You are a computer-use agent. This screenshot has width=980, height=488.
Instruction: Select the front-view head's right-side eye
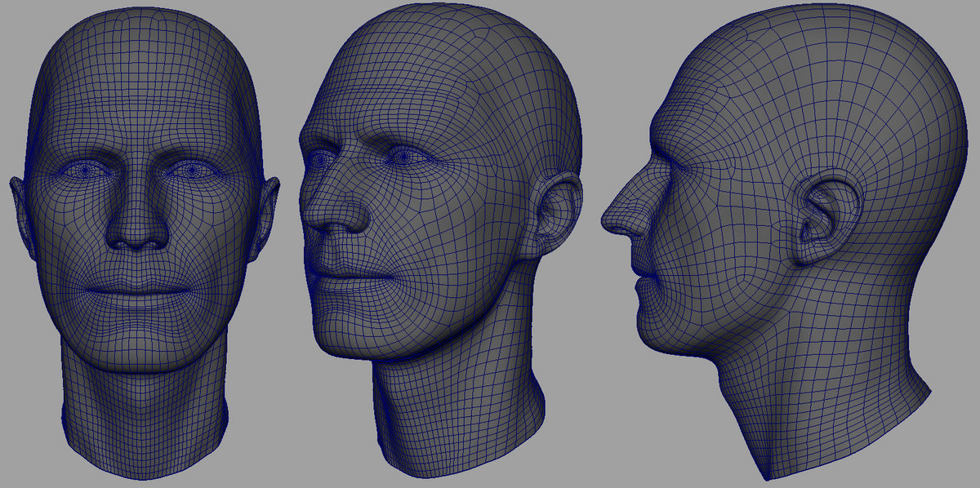(x=194, y=171)
